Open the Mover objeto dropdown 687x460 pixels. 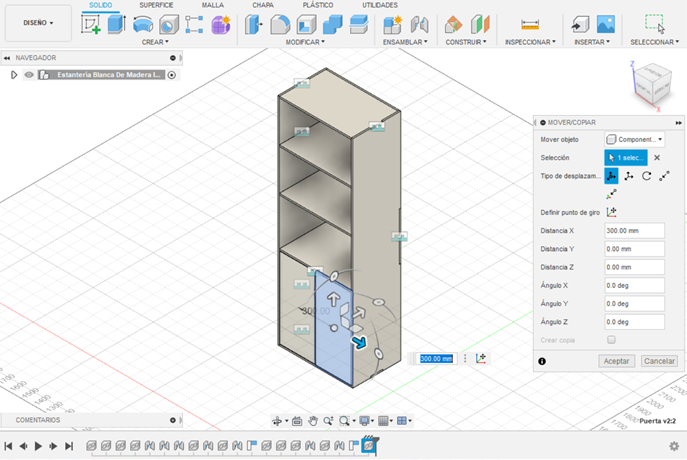tap(635, 139)
